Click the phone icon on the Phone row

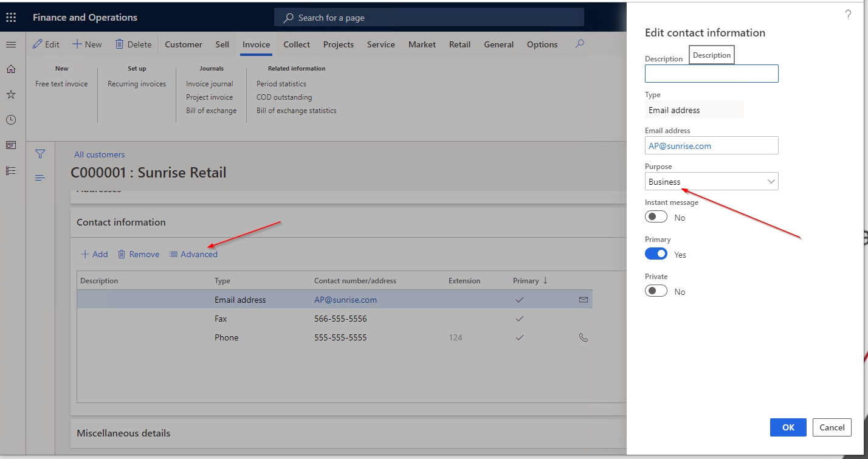583,337
